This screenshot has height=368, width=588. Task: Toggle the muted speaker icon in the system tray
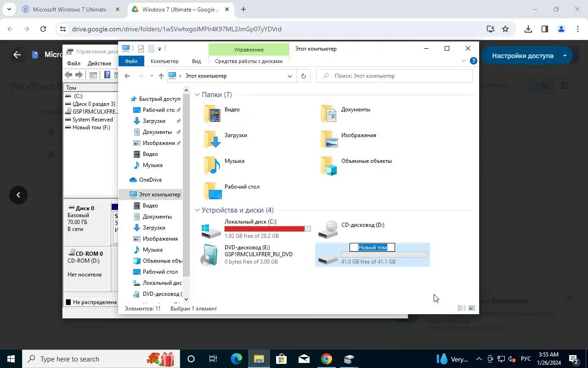tap(512, 359)
